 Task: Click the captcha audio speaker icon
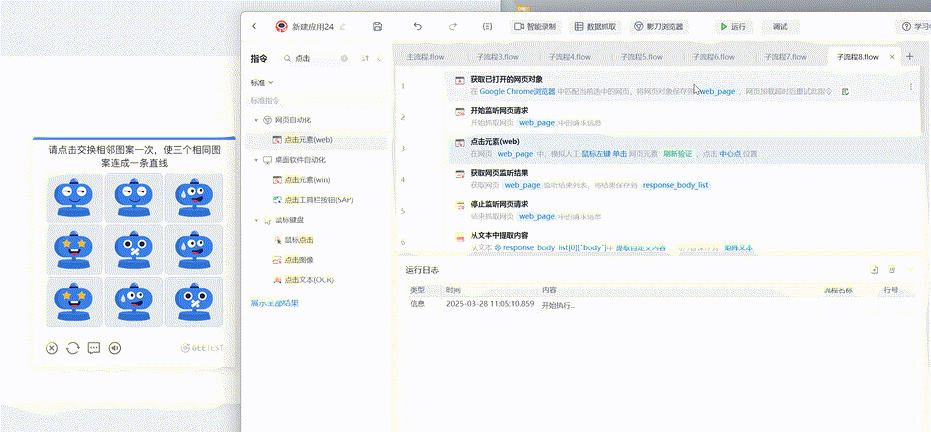[x=115, y=348]
